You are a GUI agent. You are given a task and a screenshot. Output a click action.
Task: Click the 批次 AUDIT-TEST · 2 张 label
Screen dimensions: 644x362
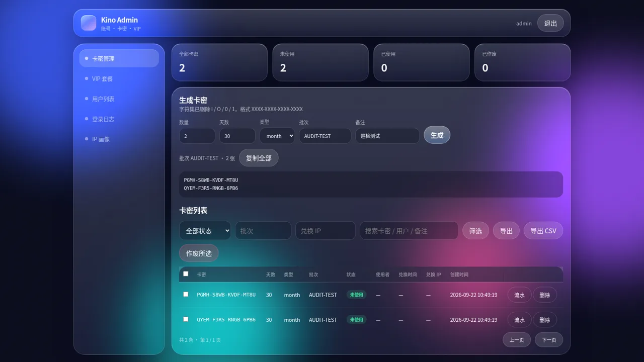(207, 158)
